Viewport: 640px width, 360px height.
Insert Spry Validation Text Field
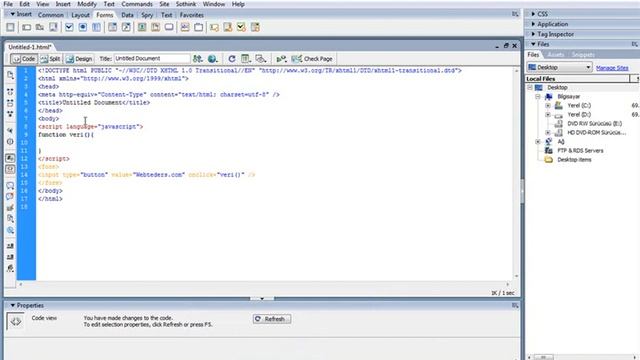tap(214, 27)
